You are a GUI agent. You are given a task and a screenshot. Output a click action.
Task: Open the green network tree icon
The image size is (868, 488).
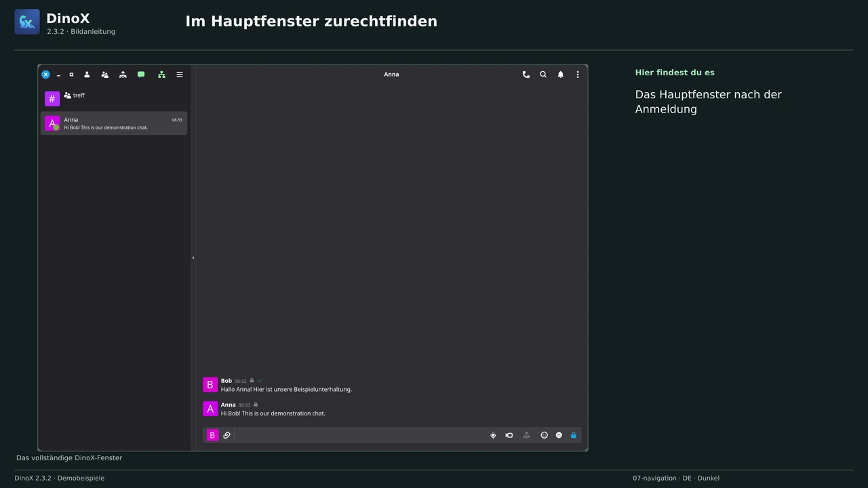pos(161,75)
